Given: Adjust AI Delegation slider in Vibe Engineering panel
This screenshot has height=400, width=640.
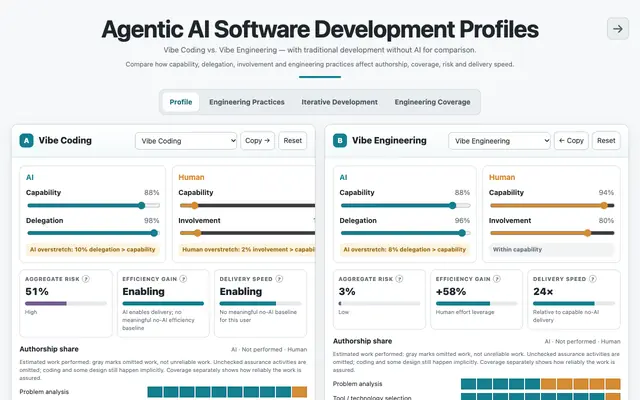Looking at the screenshot, I should pos(405,233).
